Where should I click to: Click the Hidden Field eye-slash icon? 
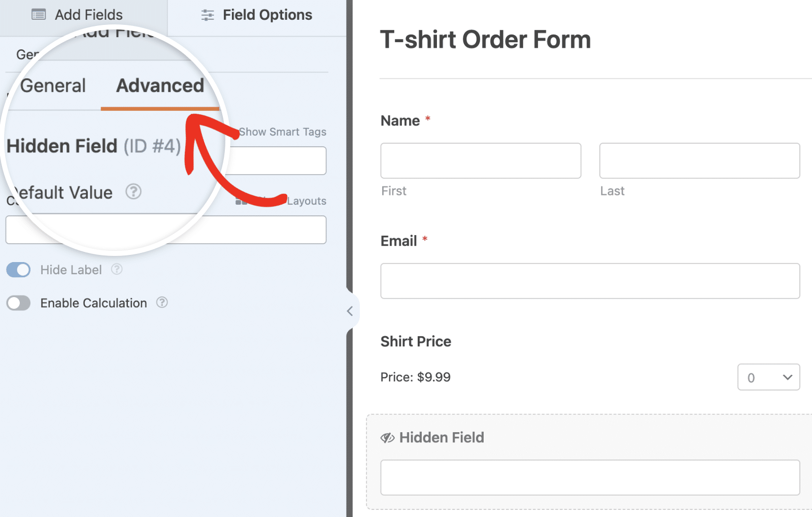388,438
